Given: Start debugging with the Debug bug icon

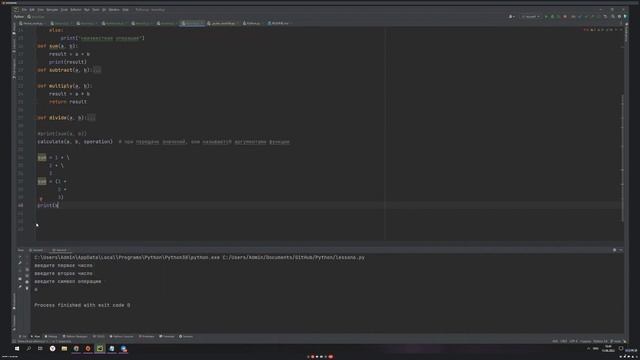Looking at the screenshot, I should coord(552,17).
